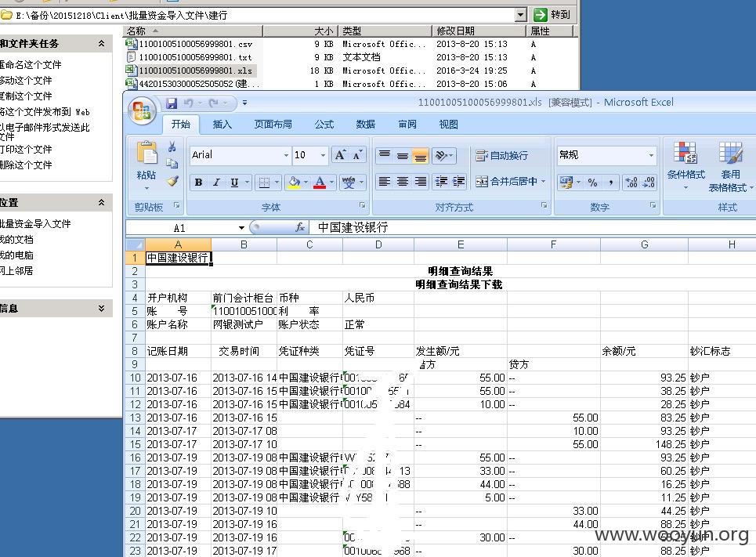
Task: Open the 对齐方式 group dialog launcher
Action: [x=544, y=205]
